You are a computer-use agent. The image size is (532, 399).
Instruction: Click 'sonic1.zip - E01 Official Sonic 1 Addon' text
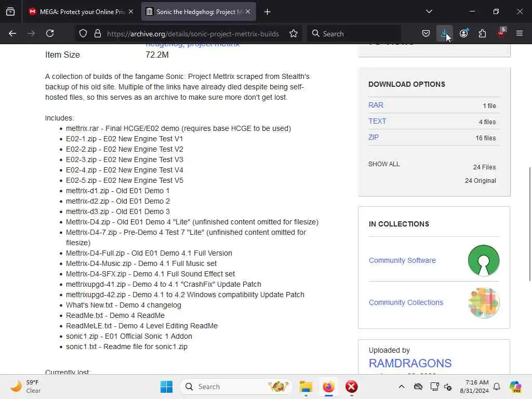[129, 336]
